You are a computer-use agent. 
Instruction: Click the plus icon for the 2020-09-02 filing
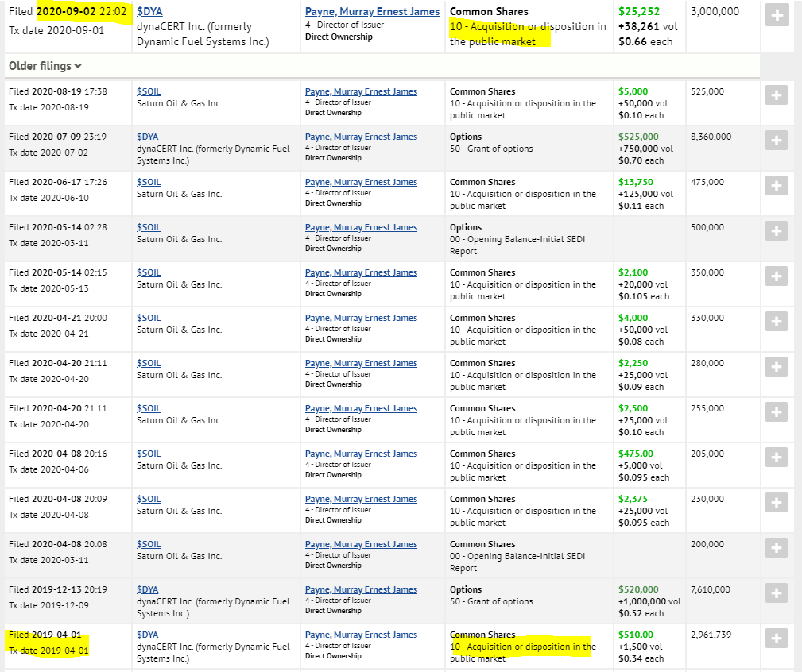point(777,15)
